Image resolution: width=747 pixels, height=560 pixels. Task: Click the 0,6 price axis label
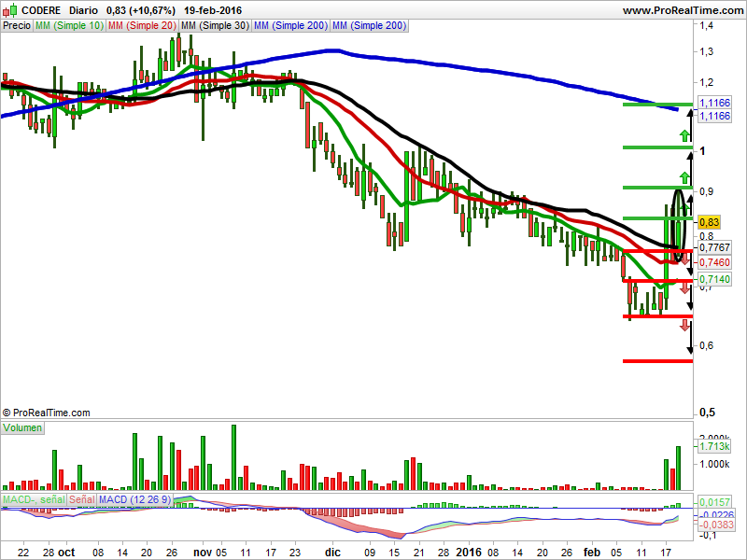click(707, 345)
